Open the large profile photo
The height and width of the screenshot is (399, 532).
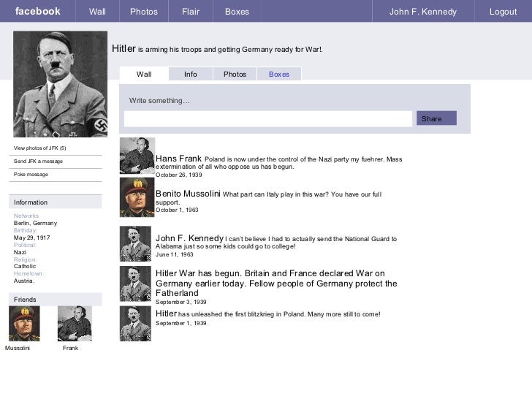(61, 84)
